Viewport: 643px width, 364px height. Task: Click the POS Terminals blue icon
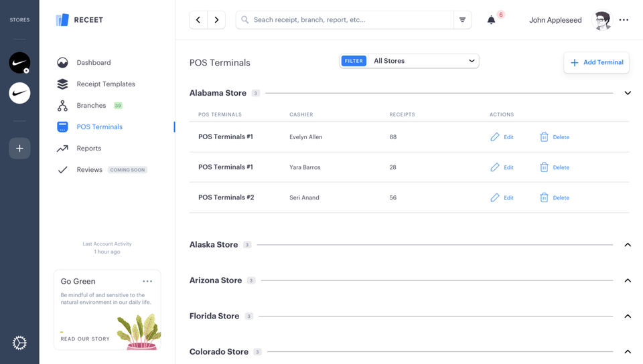62,127
